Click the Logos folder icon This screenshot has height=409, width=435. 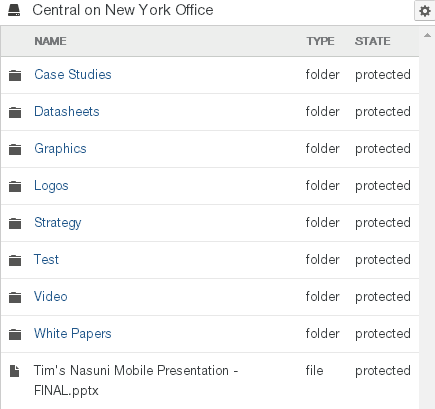point(15,186)
